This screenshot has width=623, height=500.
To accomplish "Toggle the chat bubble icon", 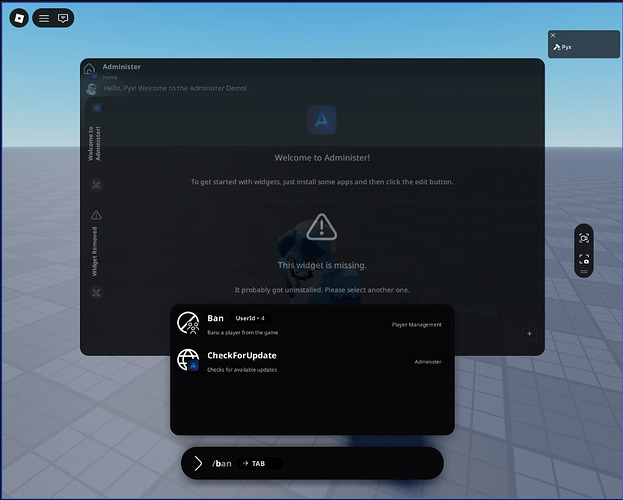I will click(x=63, y=18).
